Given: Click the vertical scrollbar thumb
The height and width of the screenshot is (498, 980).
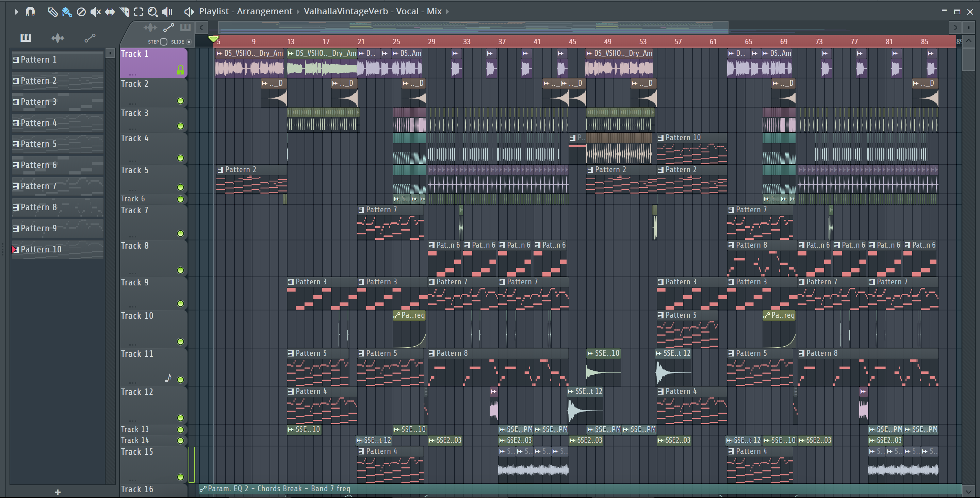Looking at the screenshot, I should point(968,59).
